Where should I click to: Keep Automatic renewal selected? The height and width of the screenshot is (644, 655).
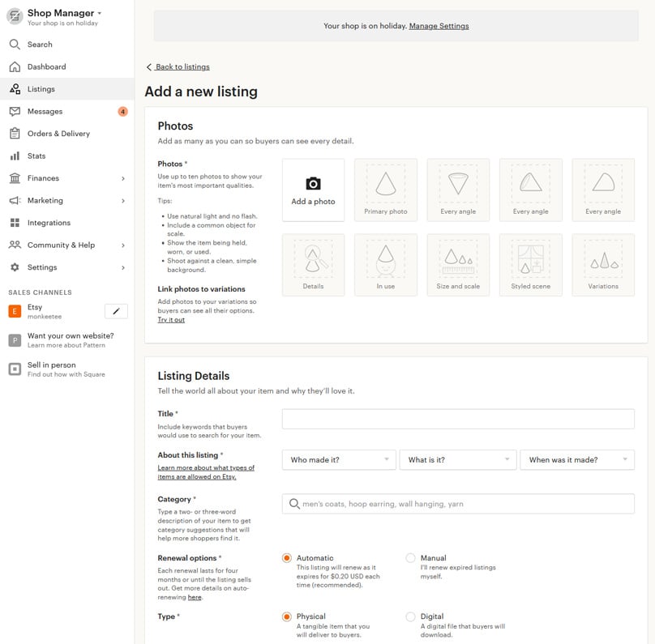(288, 558)
